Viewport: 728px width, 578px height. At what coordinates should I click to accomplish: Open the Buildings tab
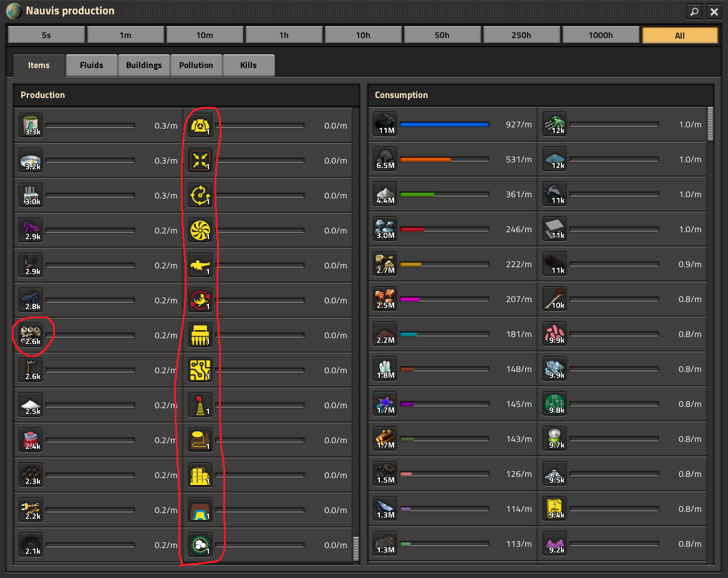(x=144, y=66)
